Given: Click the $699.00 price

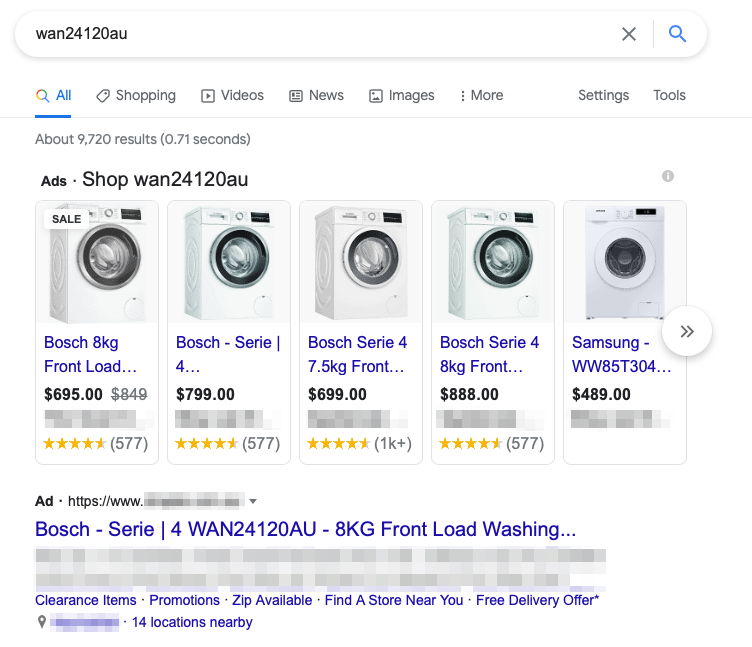Looking at the screenshot, I should point(337,394).
